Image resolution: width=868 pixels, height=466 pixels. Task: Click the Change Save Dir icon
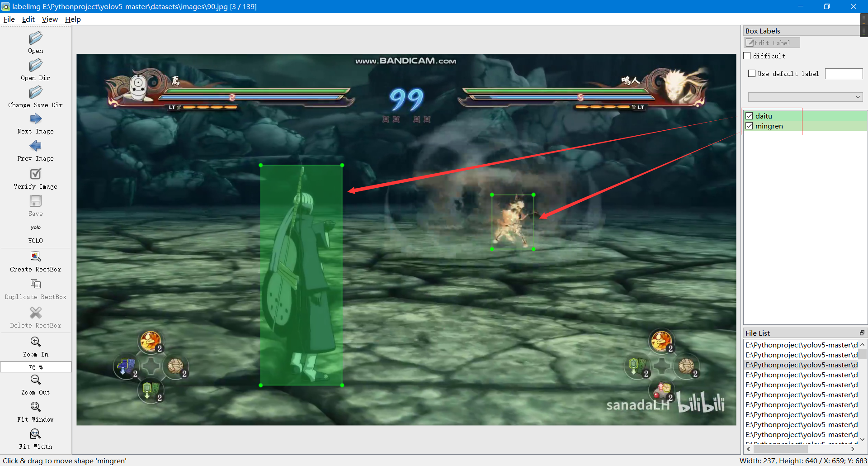point(35,93)
